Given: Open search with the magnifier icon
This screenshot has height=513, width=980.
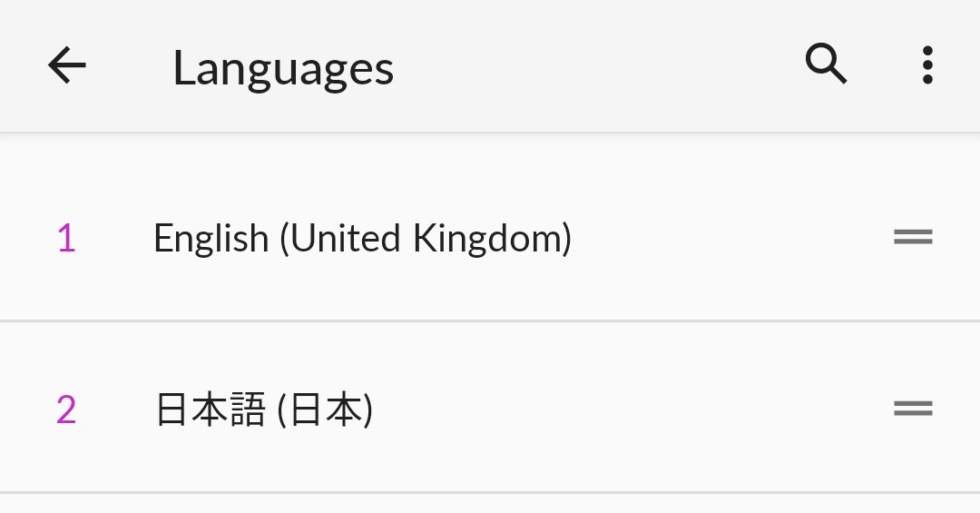Looking at the screenshot, I should pos(826,64).
